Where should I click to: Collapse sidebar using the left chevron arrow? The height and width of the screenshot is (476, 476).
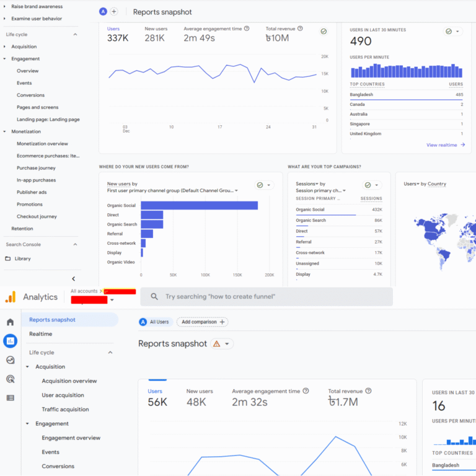coord(73,279)
